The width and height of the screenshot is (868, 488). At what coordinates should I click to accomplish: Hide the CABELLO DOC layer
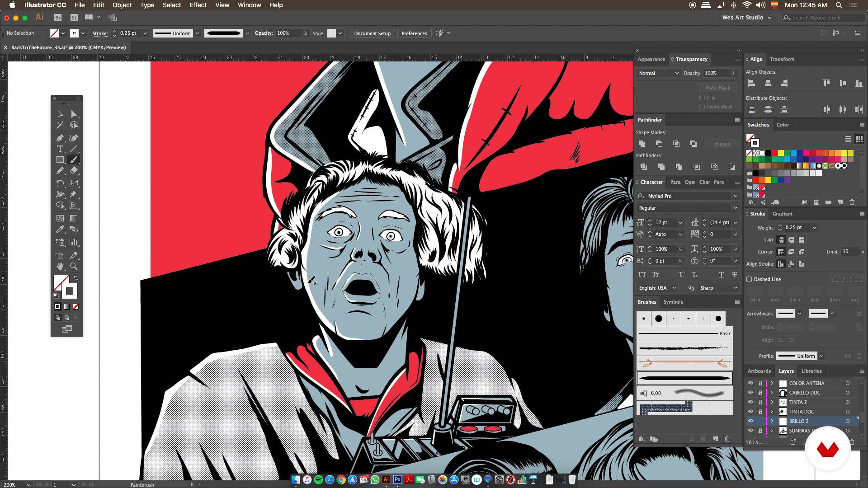coord(750,393)
